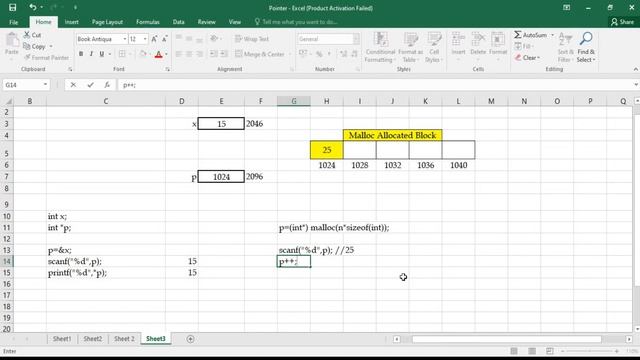Click the View ribbon tab
This screenshot has height=360, width=640.
tap(235, 22)
